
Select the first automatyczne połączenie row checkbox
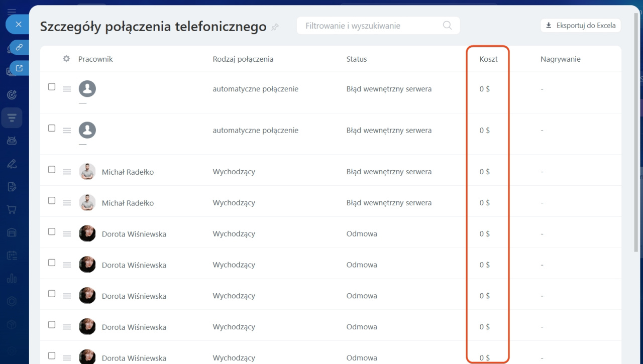52,87
